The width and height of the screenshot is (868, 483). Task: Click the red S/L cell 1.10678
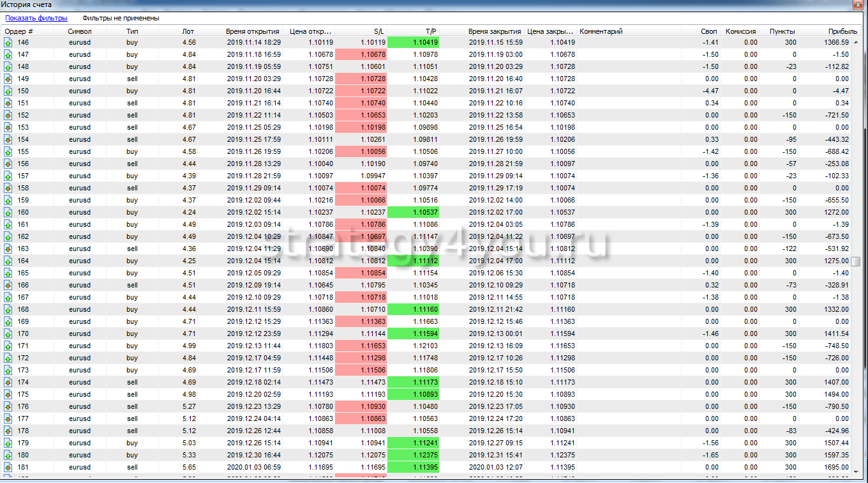361,54
